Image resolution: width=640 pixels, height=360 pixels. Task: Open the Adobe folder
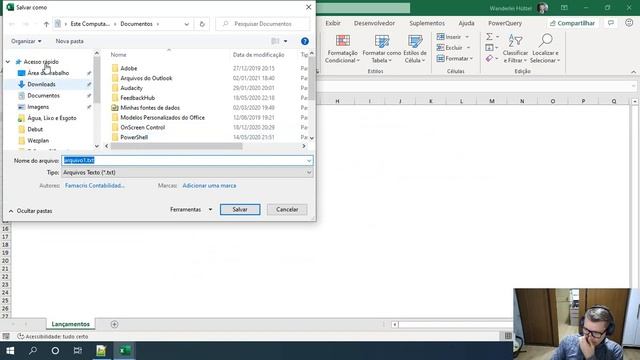tap(129, 68)
